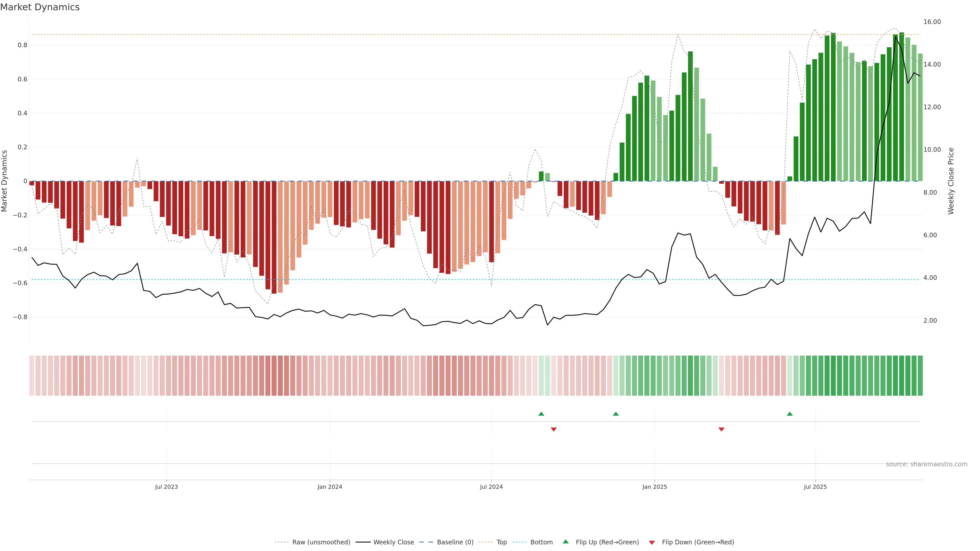
Task: Click the Flip Down (Green→Red) legend label
Action: pyautogui.click(x=698, y=542)
